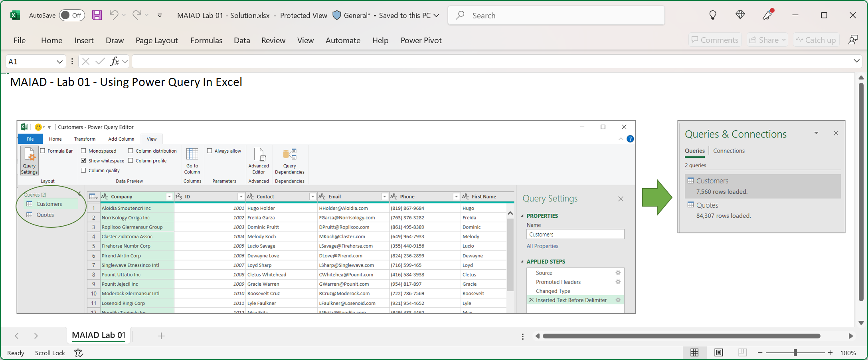Open the Company column filter dropdown

[169, 197]
